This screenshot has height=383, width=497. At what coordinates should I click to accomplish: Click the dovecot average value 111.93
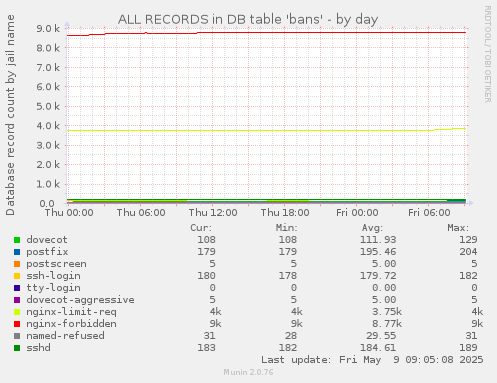pos(378,240)
